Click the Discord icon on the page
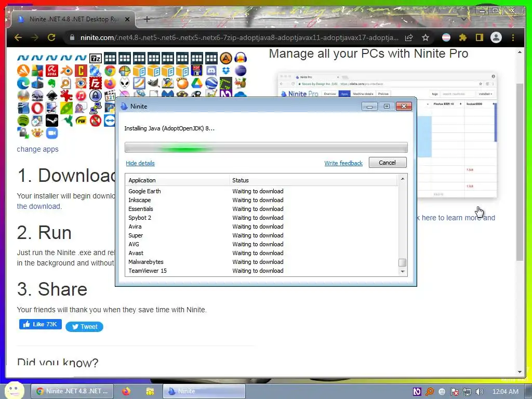Viewport: 532px width, 399px height. click(x=211, y=71)
